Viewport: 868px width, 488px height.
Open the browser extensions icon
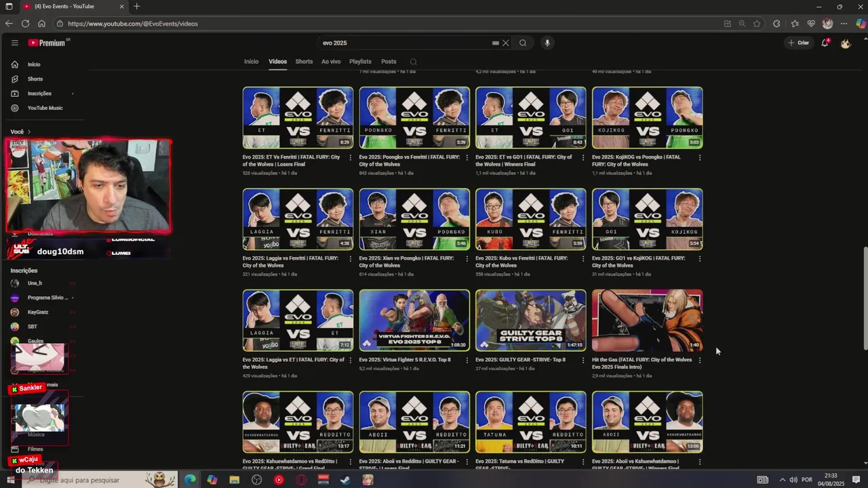click(x=776, y=24)
